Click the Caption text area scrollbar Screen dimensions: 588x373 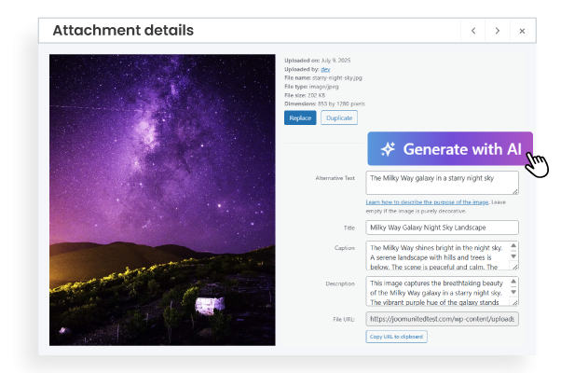pyautogui.click(x=514, y=255)
